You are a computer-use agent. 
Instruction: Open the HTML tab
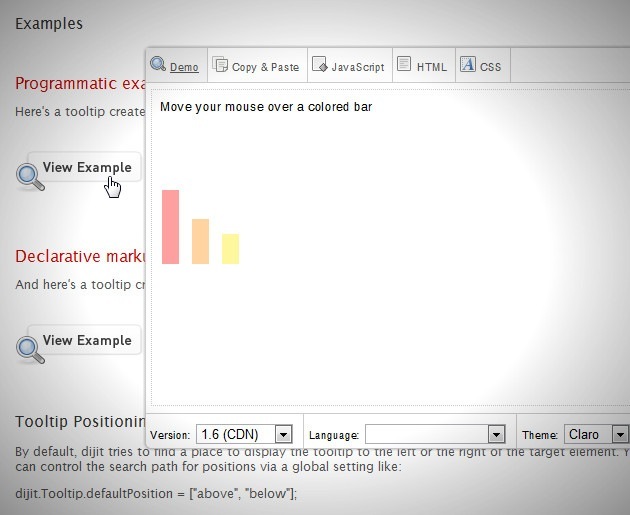point(424,65)
